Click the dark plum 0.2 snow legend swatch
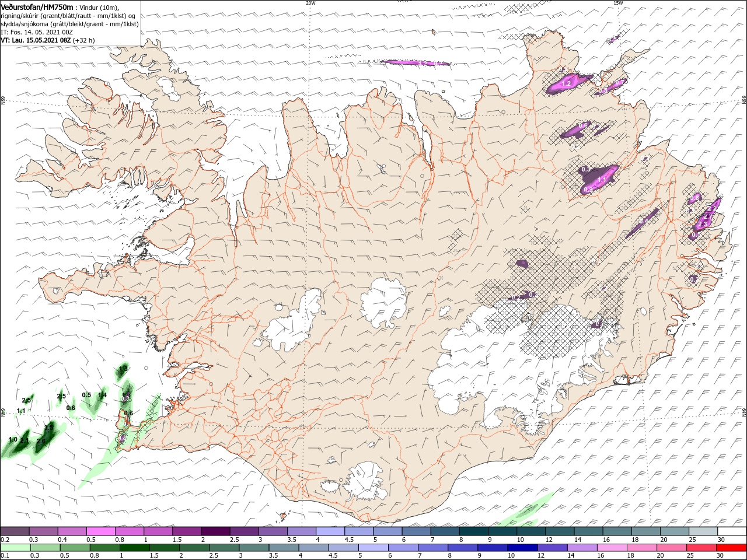Image resolution: width=747 pixels, height=560 pixels. pos(15,531)
